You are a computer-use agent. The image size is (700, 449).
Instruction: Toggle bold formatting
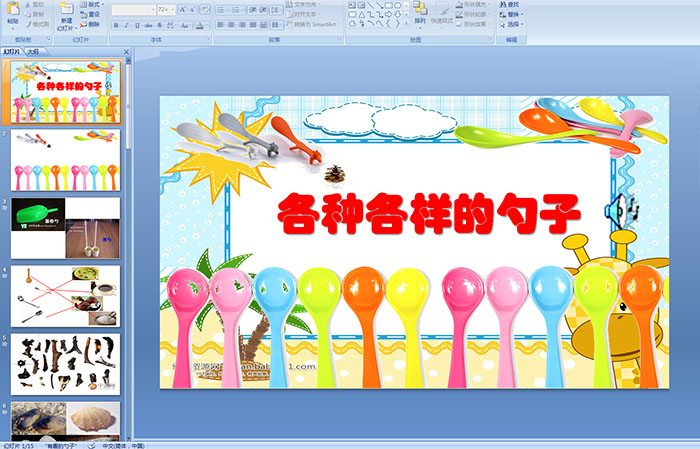pos(115,24)
